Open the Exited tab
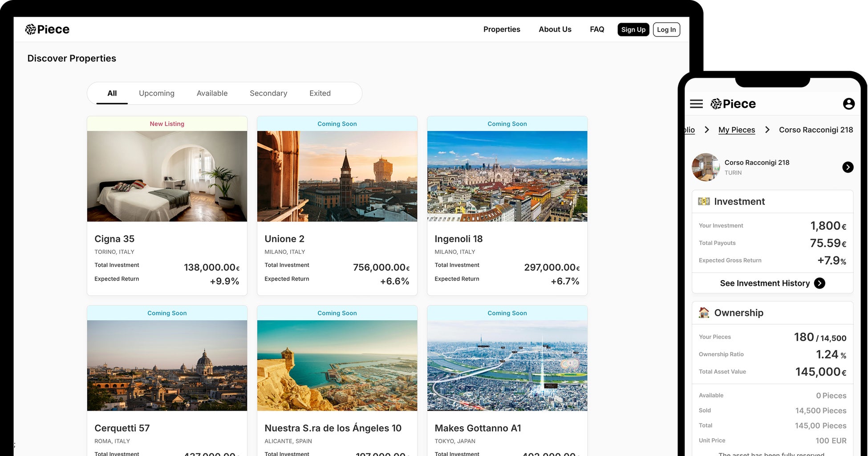The height and width of the screenshot is (456, 868). 320,93
